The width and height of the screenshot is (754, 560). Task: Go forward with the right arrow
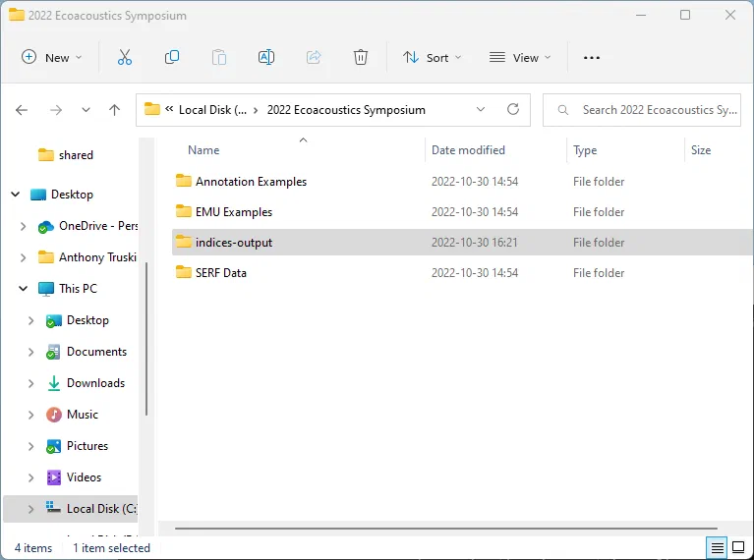[56, 110]
